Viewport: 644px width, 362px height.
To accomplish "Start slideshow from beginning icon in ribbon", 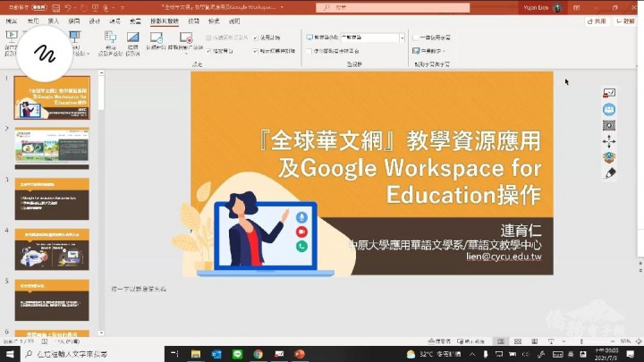I will point(11,36).
